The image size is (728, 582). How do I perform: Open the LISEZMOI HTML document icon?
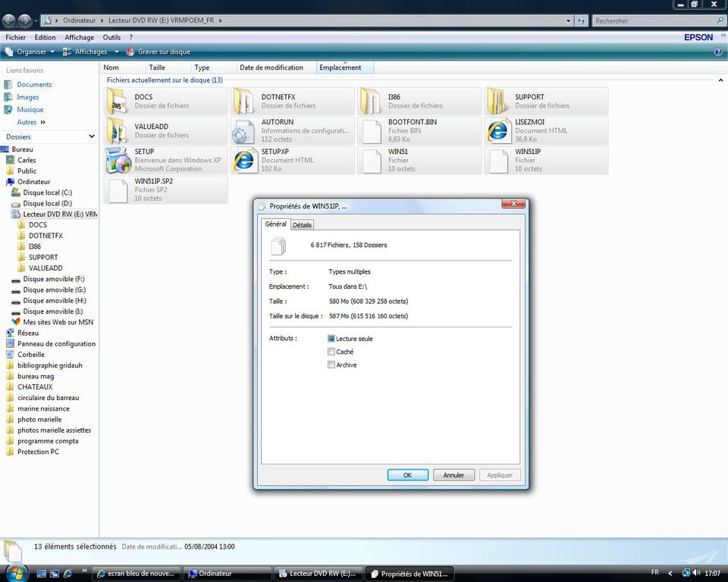coord(497,131)
